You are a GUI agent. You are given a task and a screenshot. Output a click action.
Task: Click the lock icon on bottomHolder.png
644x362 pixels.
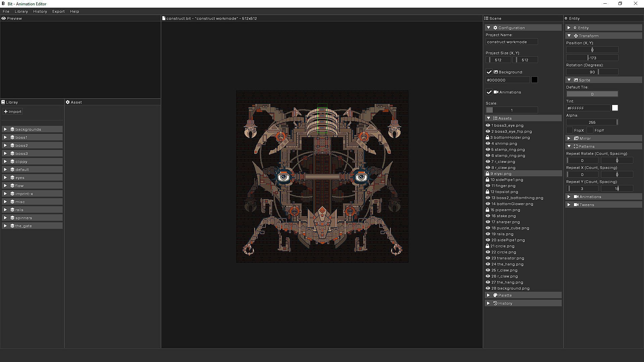pyautogui.click(x=487, y=137)
